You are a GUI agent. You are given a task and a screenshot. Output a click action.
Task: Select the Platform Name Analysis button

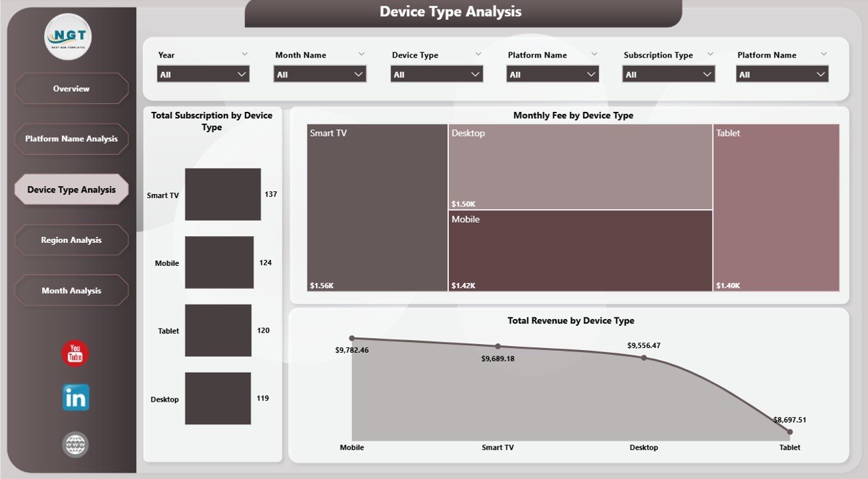point(71,138)
